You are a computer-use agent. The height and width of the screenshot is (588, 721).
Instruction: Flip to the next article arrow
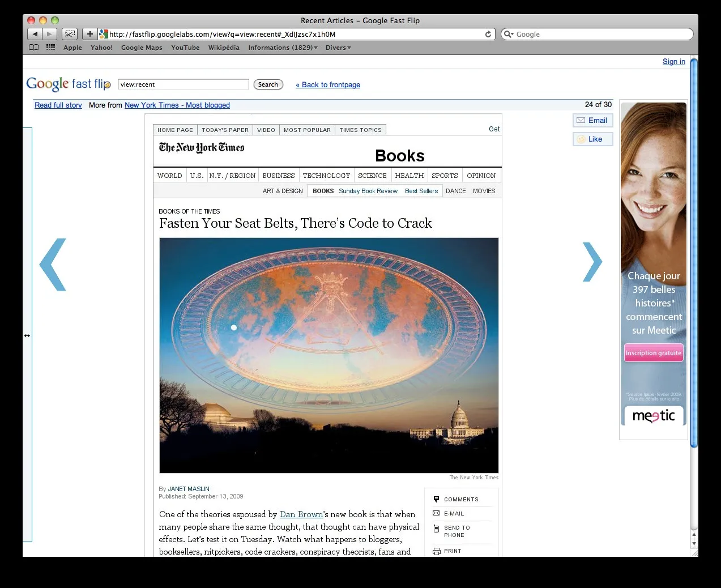pyautogui.click(x=592, y=262)
